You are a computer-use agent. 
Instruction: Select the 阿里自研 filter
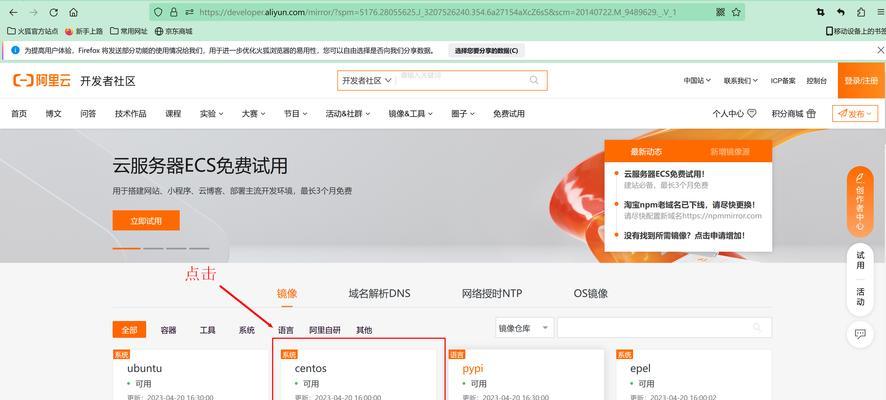click(x=325, y=330)
